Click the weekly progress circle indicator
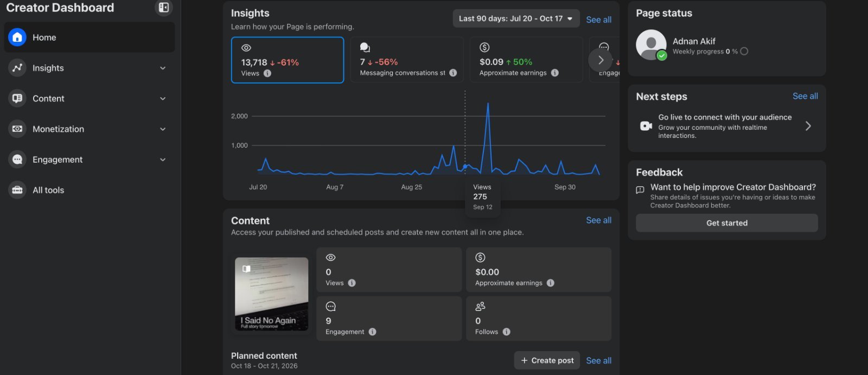This screenshot has height=375, width=868. tap(744, 52)
